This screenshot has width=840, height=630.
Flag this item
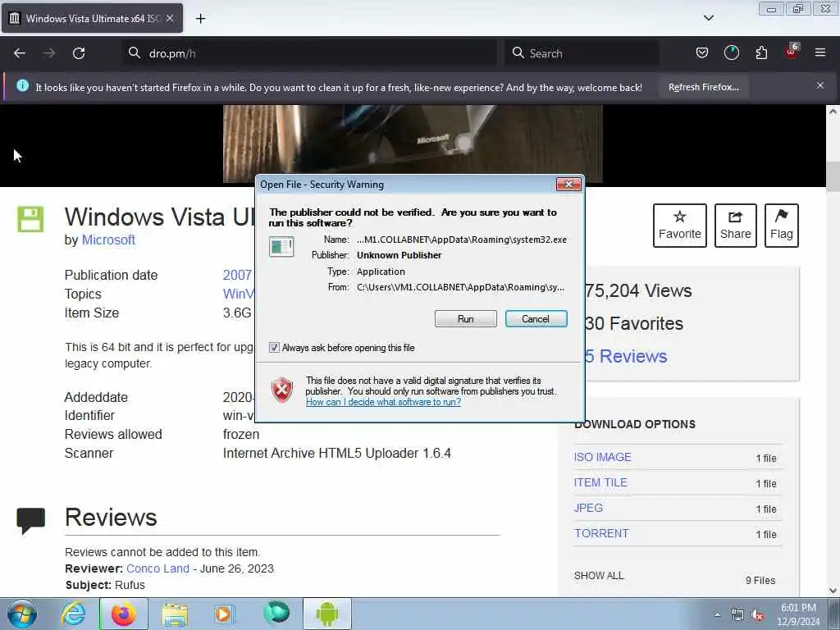pos(781,226)
